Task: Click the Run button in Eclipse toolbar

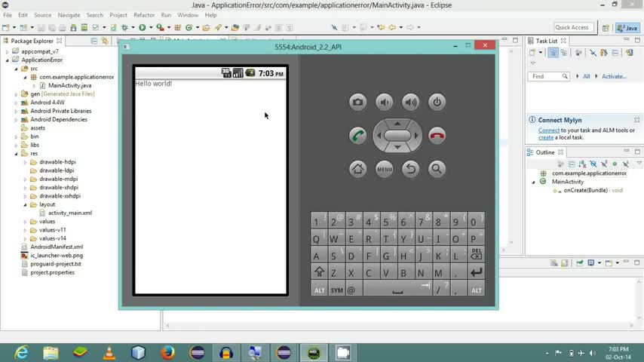Action: tap(142, 28)
